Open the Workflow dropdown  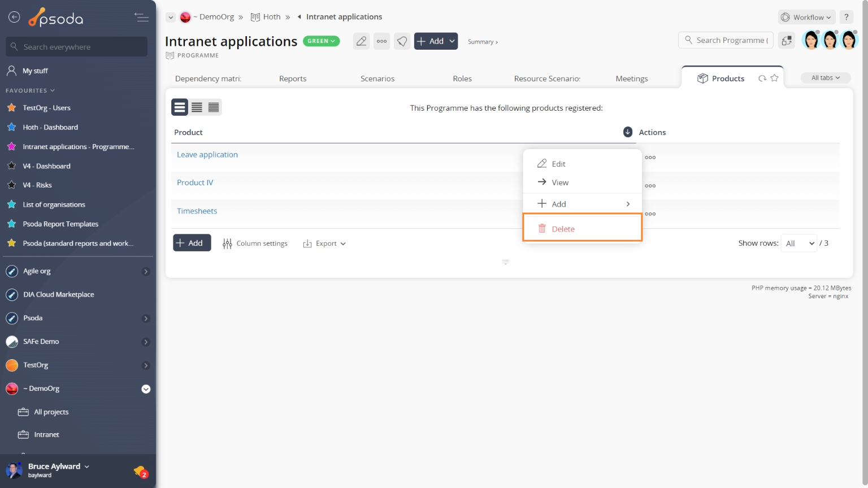806,17
